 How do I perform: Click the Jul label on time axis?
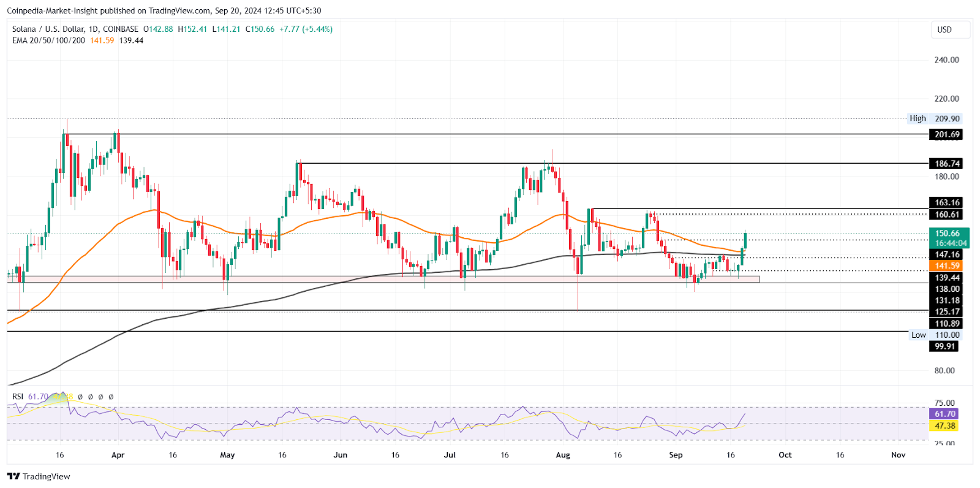click(x=450, y=455)
